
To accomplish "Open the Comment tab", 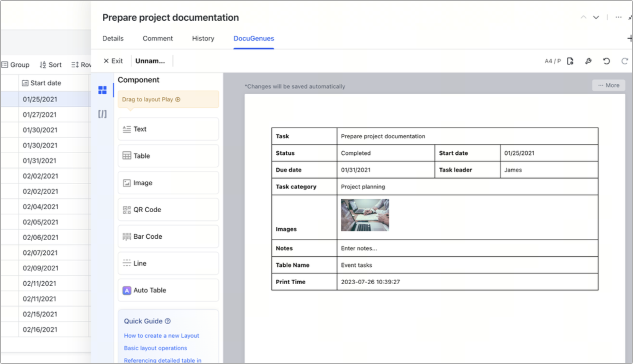I will coord(157,38).
